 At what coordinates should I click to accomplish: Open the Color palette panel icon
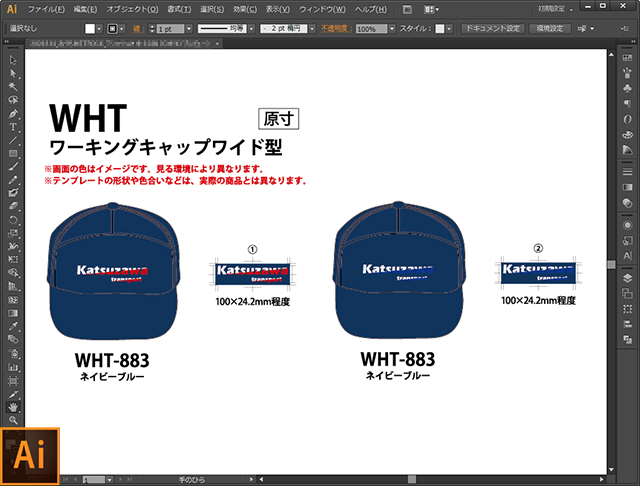coord(627,134)
